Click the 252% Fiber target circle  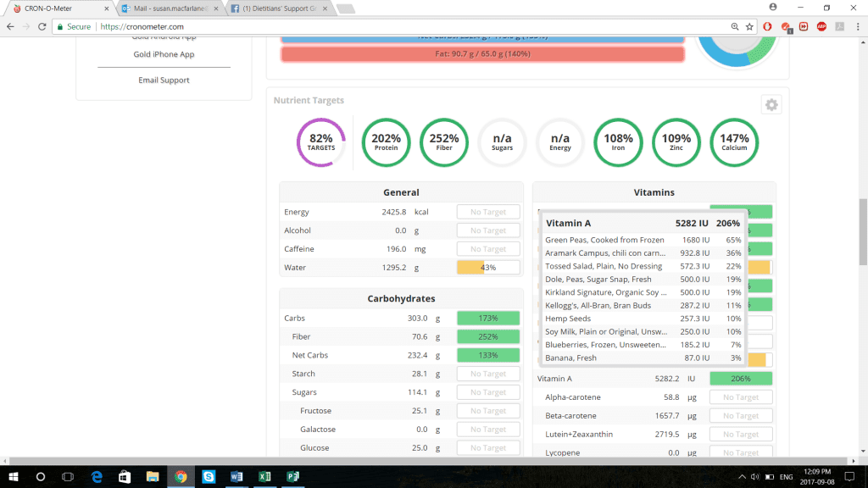point(444,142)
